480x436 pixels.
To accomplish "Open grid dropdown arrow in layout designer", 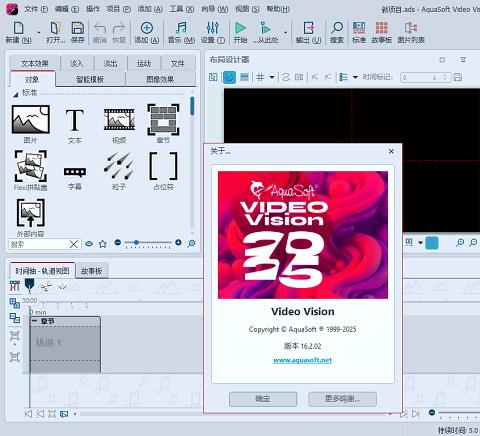I will tap(272, 77).
